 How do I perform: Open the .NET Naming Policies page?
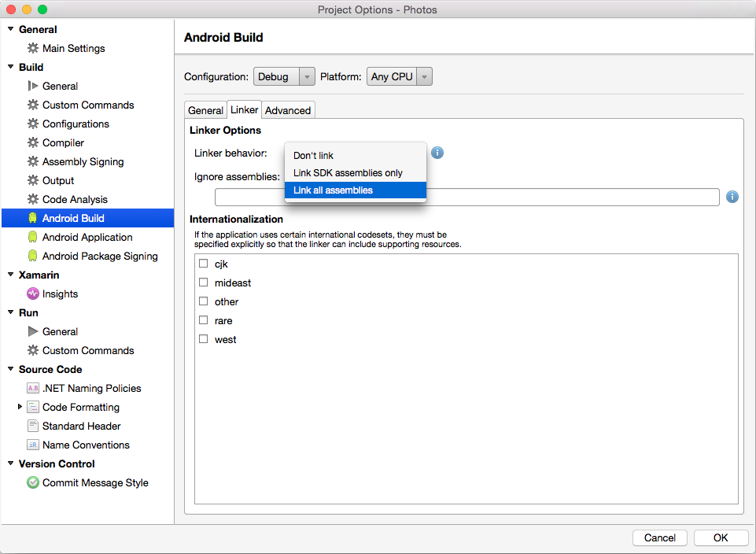click(x=91, y=388)
